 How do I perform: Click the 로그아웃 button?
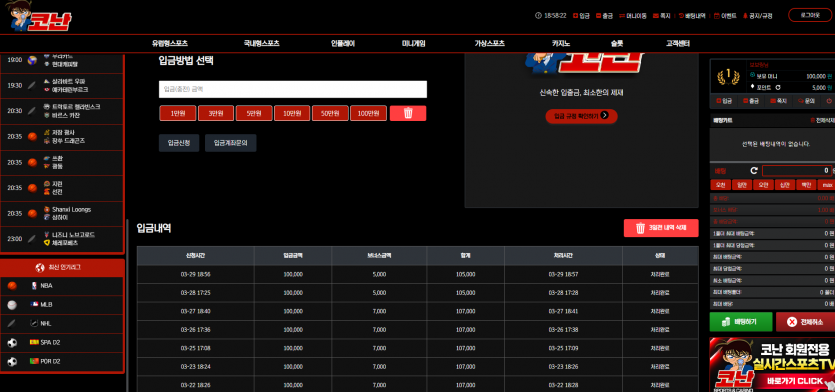809,15
